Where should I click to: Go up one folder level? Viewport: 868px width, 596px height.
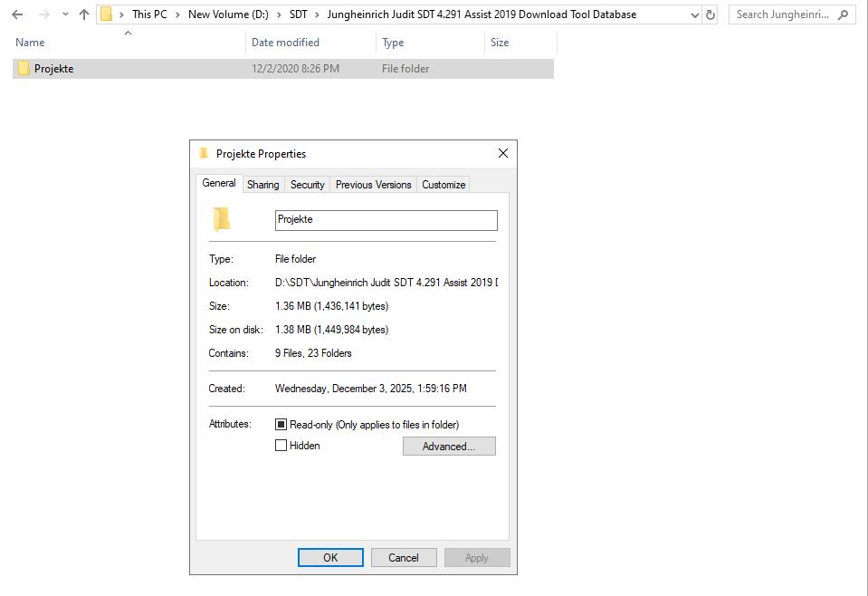pyautogui.click(x=84, y=15)
